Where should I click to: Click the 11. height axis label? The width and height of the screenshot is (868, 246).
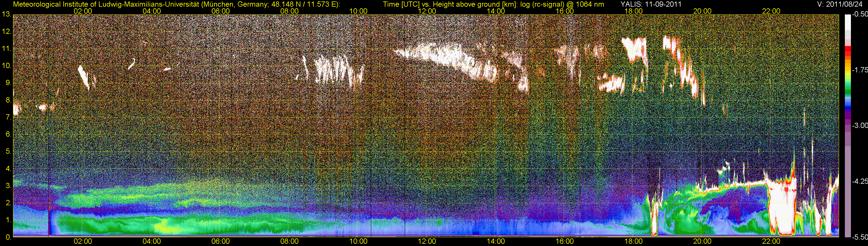tap(6, 49)
